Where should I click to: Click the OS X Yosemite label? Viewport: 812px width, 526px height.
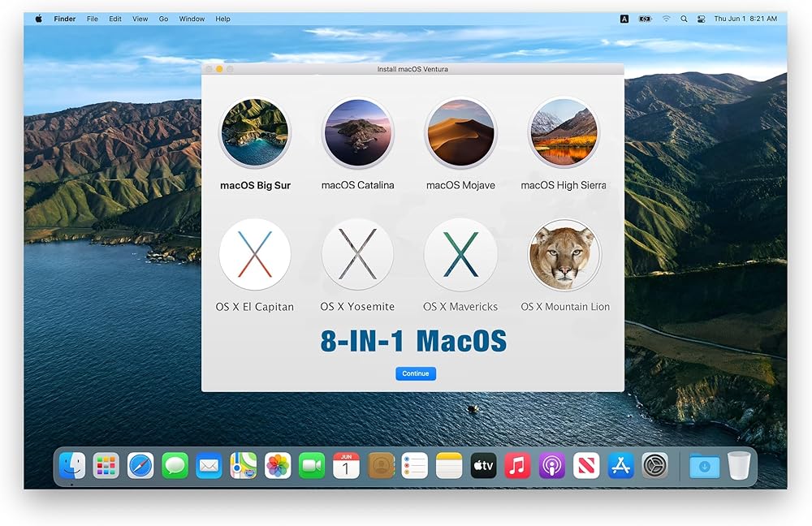357,307
